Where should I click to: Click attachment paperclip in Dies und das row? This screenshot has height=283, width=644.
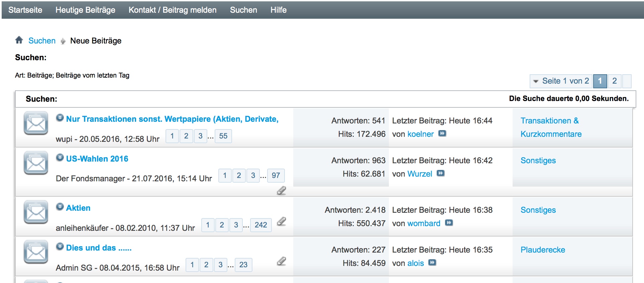[x=282, y=261]
